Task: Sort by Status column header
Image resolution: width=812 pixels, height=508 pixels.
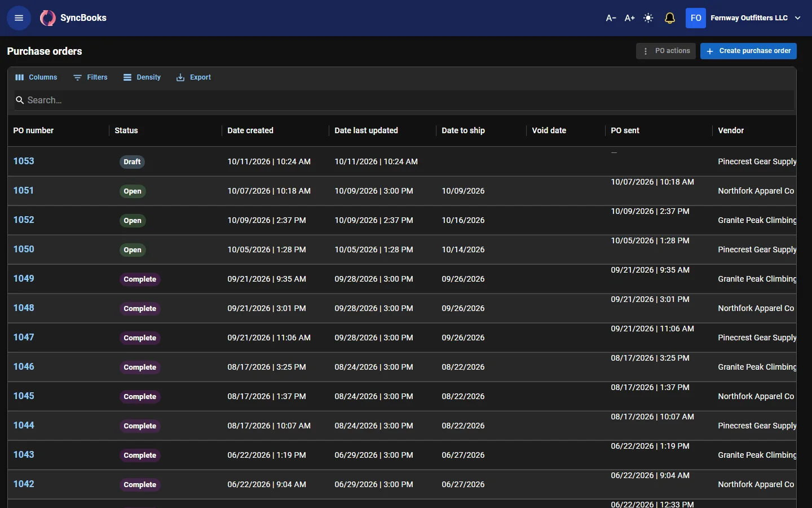Action: 126,130
